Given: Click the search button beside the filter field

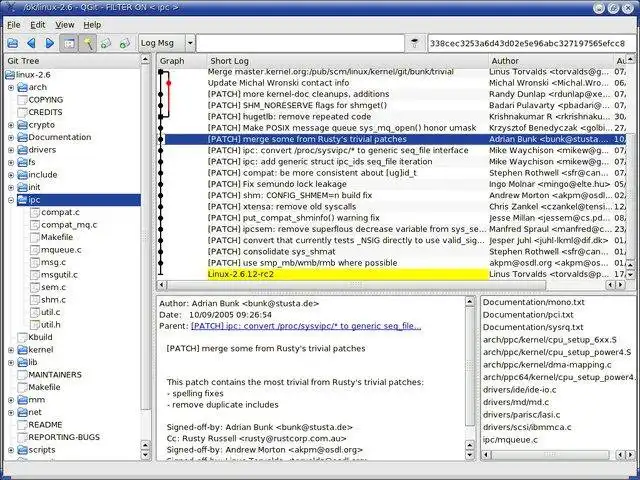Looking at the screenshot, I should click(415, 43).
